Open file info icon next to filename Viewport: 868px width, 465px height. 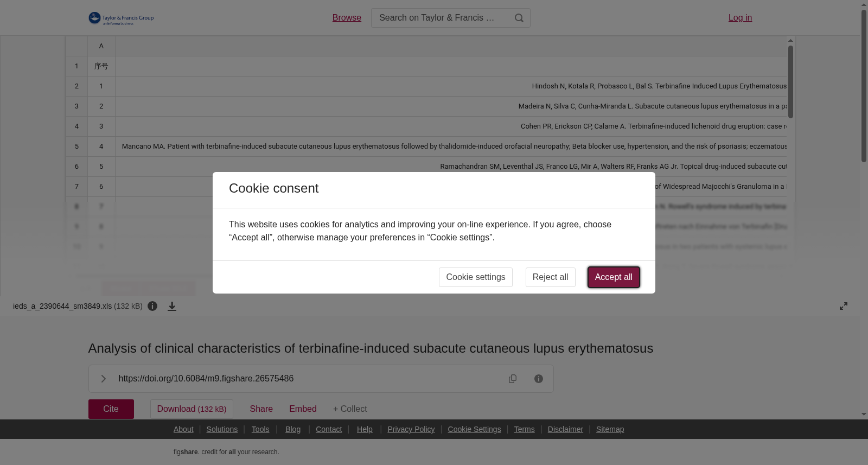tap(152, 306)
